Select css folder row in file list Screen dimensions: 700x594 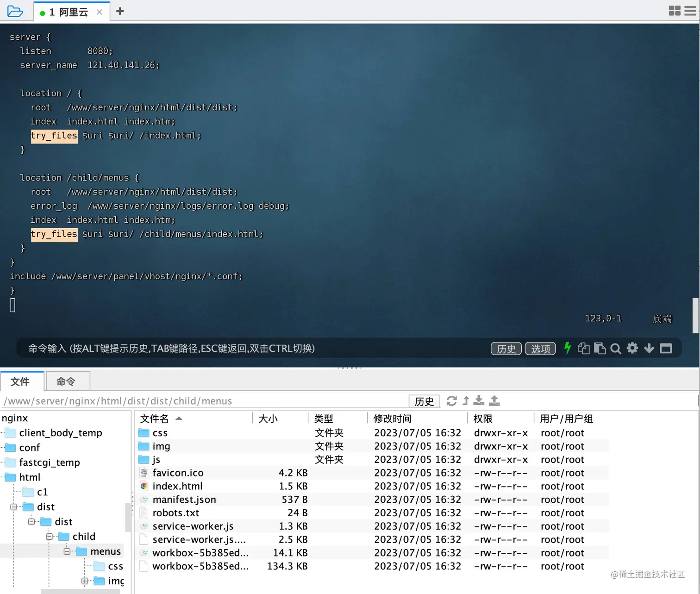pos(373,433)
